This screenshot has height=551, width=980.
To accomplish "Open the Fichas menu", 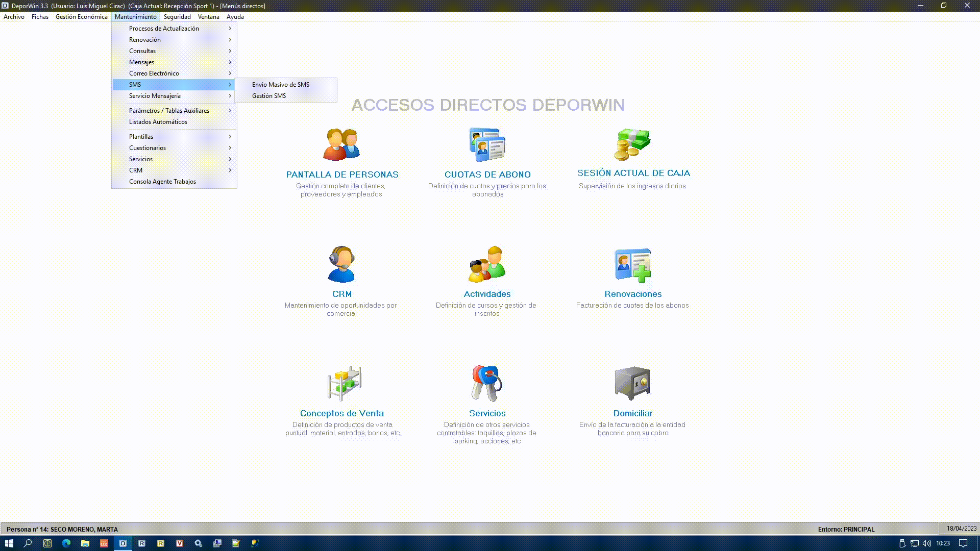I will (40, 17).
